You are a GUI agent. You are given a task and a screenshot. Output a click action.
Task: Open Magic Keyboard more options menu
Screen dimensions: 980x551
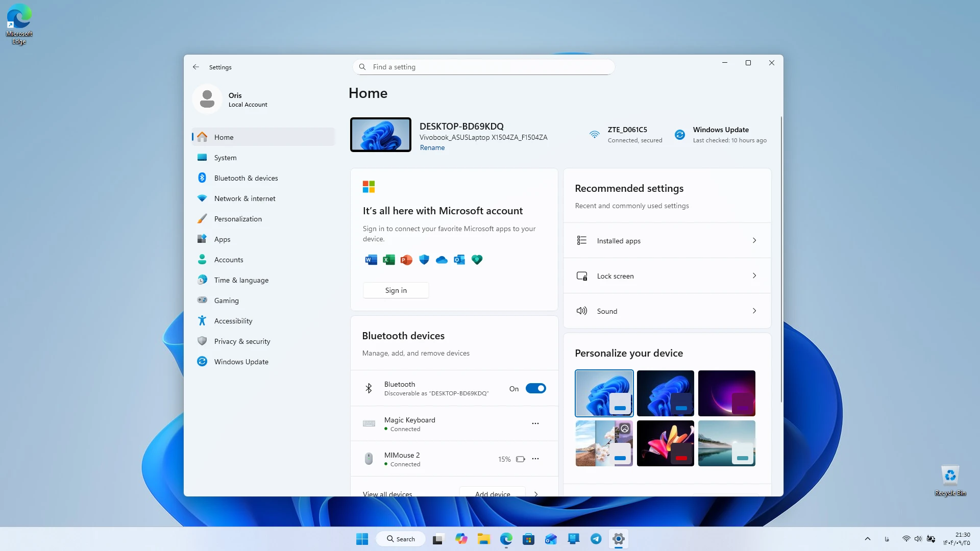(535, 423)
